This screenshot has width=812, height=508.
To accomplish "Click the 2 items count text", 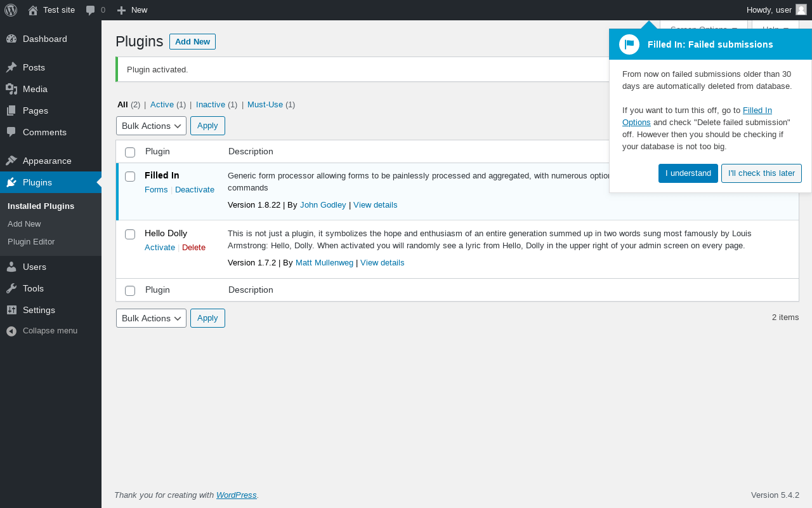I will (x=785, y=317).
